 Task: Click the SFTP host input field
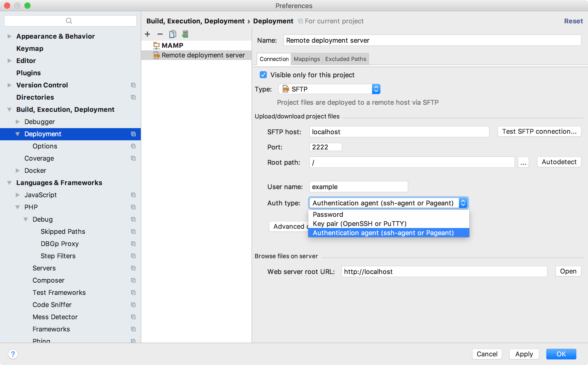pos(400,131)
